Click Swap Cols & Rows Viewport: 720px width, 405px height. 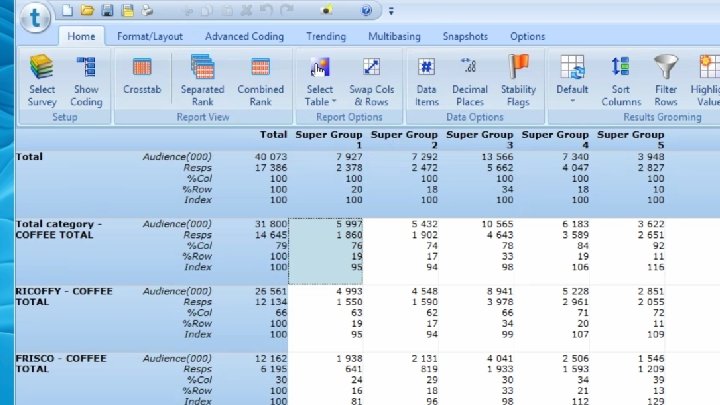(371, 80)
